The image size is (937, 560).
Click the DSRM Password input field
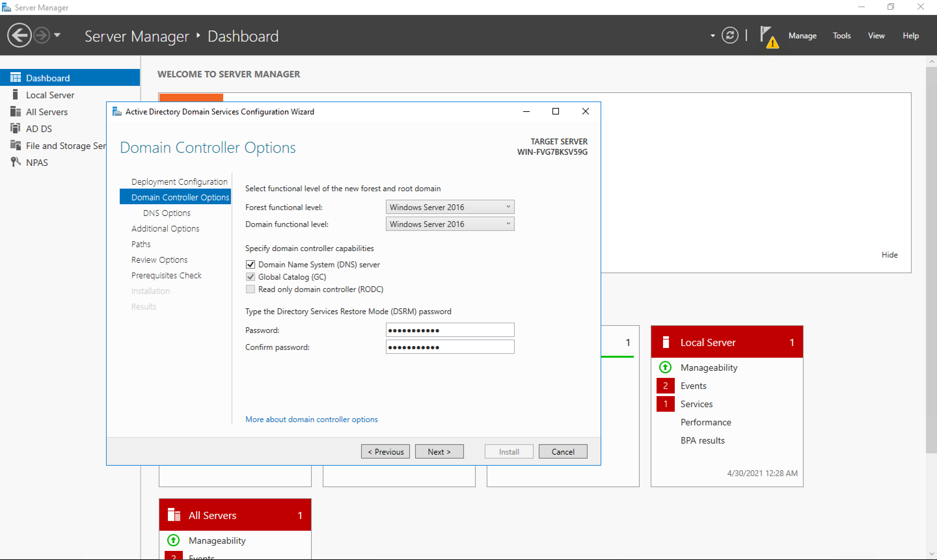[450, 330]
